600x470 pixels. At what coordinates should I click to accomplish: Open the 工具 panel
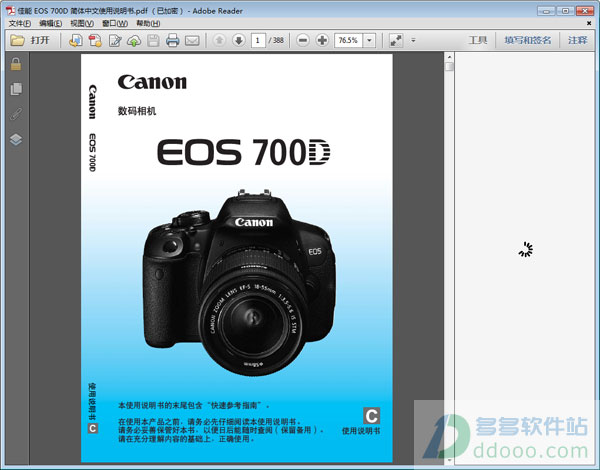(478, 40)
